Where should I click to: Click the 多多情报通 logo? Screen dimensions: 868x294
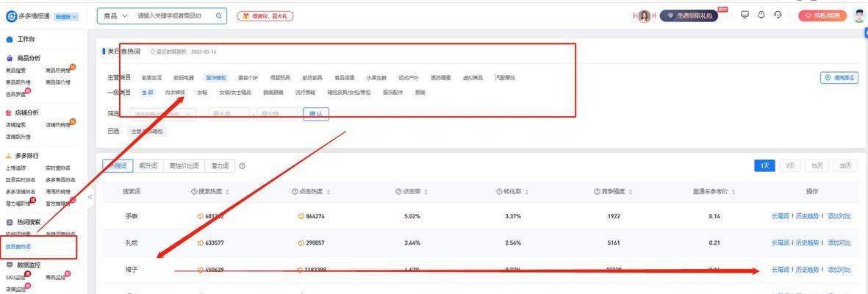29,17
